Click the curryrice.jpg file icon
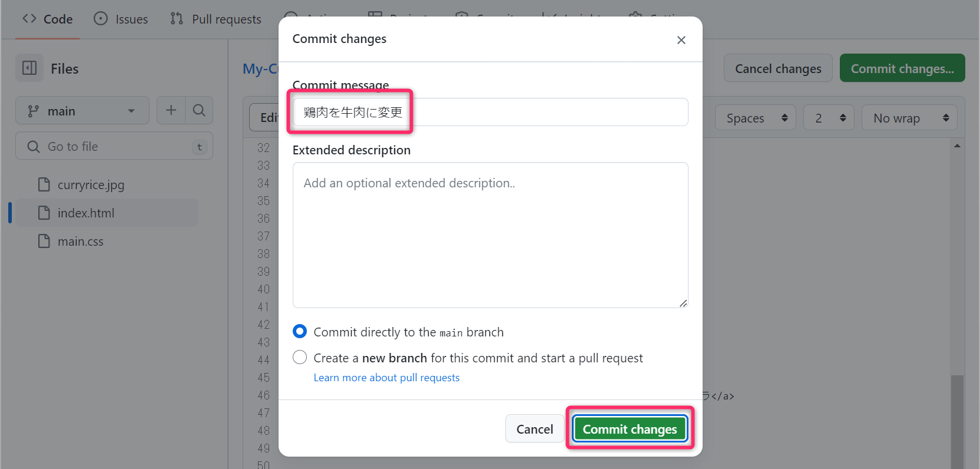The width and height of the screenshot is (980, 469). [44, 185]
